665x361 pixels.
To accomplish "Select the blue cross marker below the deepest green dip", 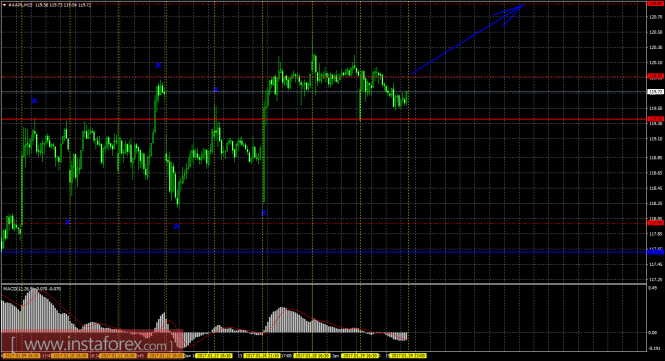I will [177, 227].
